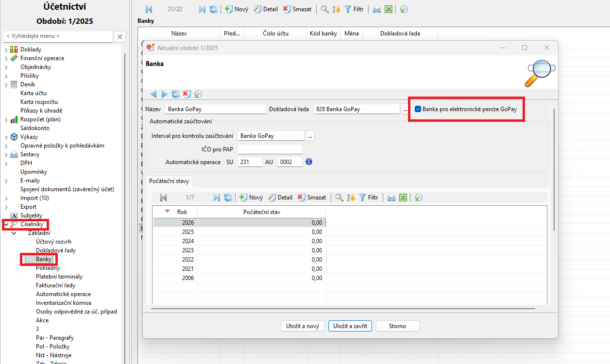
Task: Select the Počáteční stavy tab
Action: click(x=169, y=181)
